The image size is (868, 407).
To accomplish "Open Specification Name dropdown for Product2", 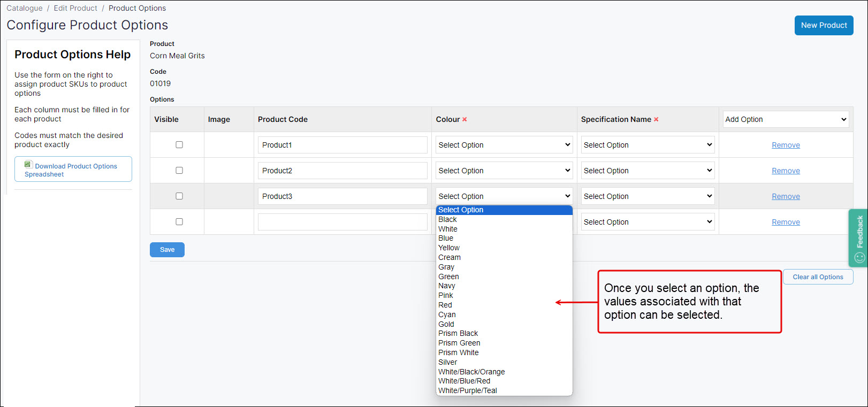I will coord(648,171).
